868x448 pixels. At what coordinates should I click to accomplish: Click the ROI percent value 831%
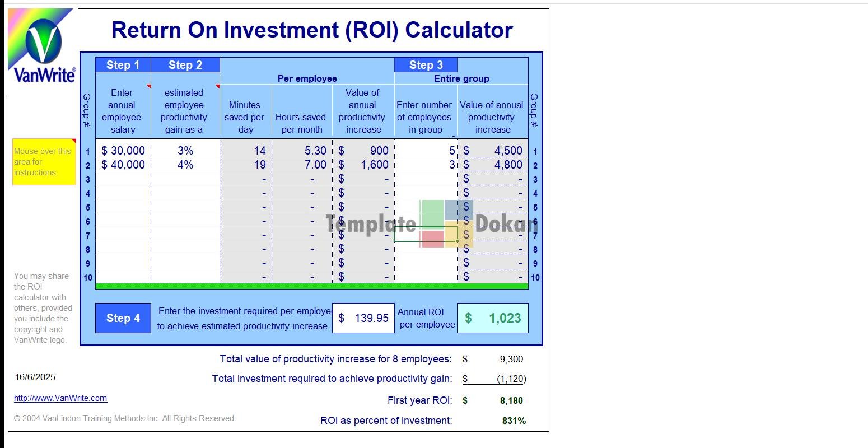pyautogui.click(x=514, y=421)
